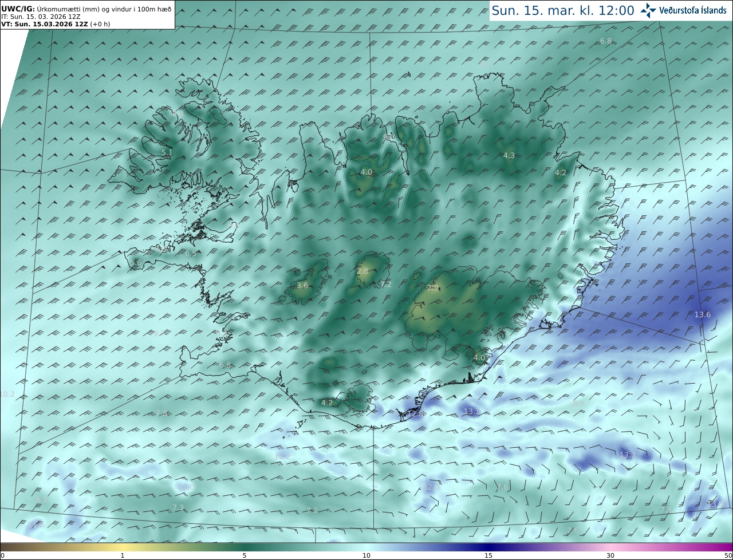Click the 'IT: Sun. 15. 03. 2026 12Z' line
The width and height of the screenshot is (733, 560).
(41, 17)
